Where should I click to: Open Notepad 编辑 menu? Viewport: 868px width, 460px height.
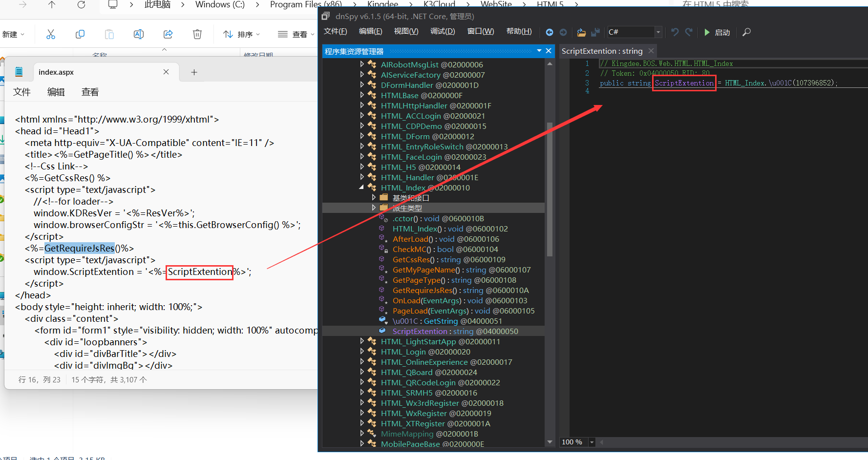pyautogui.click(x=56, y=92)
